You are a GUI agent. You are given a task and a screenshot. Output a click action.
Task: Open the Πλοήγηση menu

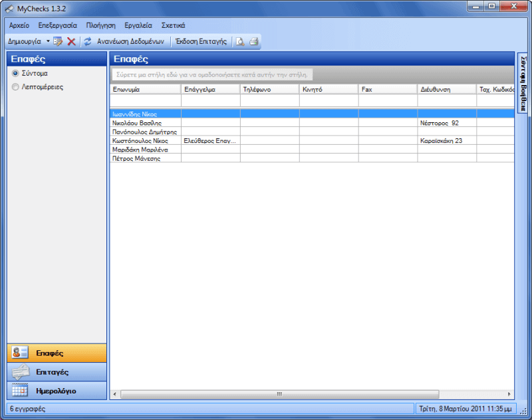coord(100,25)
